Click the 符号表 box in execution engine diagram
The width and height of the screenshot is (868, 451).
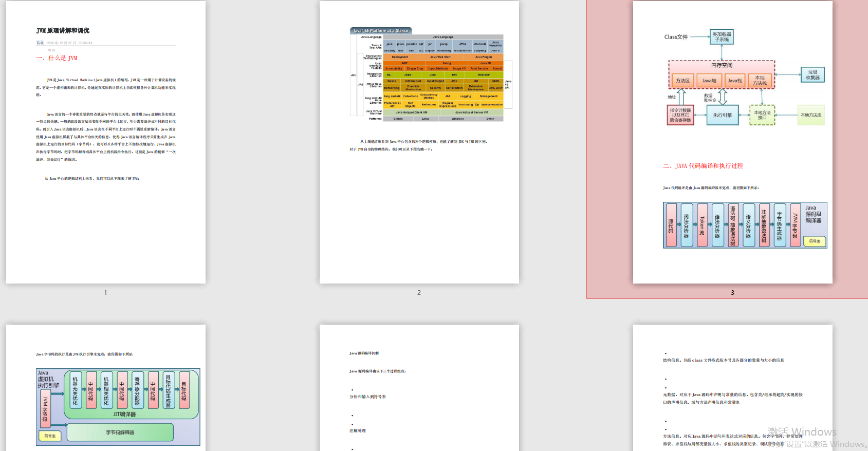pos(50,436)
